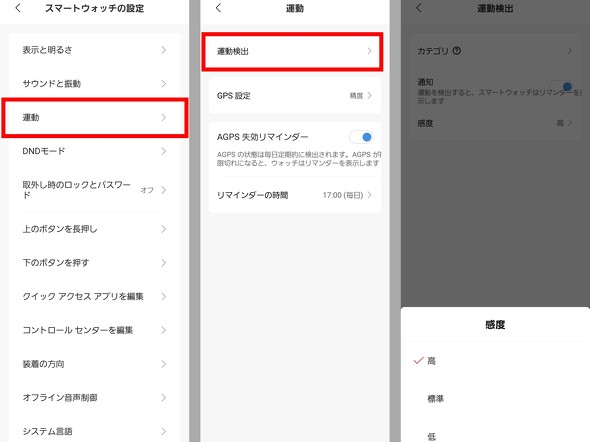Tap chevron beside サウンドと振動
Viewport: 590px width, 442px height.
pyautogui.click(x=163, y=84)
